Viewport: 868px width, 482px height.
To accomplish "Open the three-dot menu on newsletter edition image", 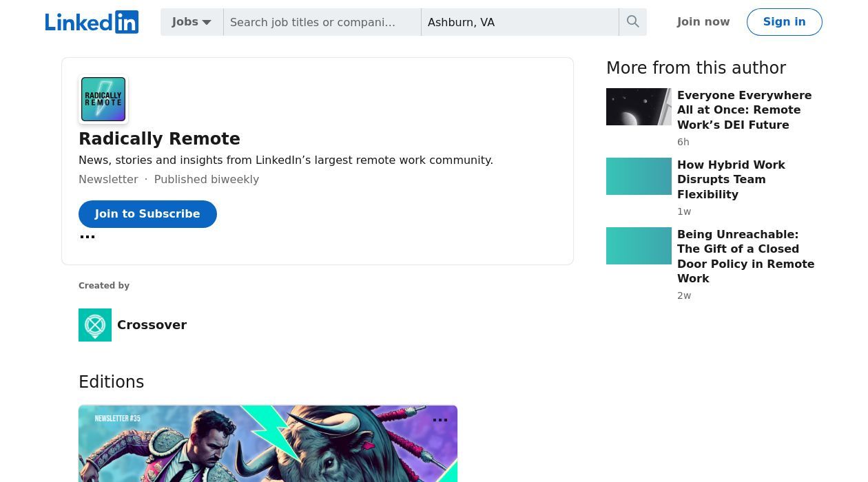I will pos(440,420).
